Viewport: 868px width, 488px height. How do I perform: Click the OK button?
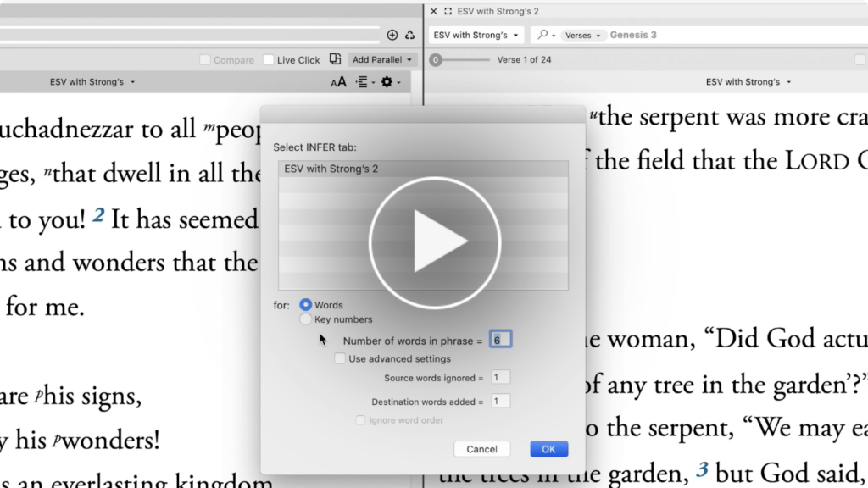click(x=548, y=449)
